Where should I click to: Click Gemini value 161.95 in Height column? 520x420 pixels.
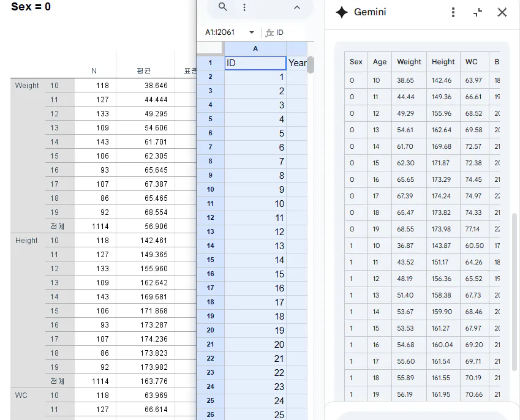coord(441,394)
